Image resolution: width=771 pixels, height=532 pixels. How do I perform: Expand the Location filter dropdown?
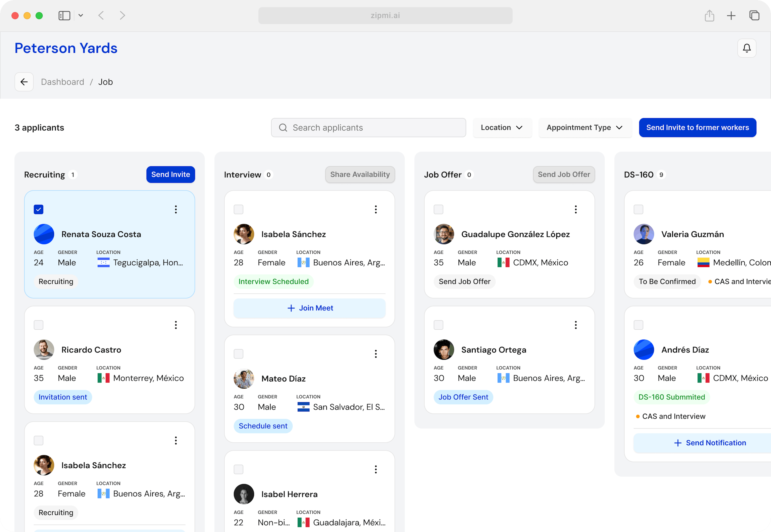[502, 128]
